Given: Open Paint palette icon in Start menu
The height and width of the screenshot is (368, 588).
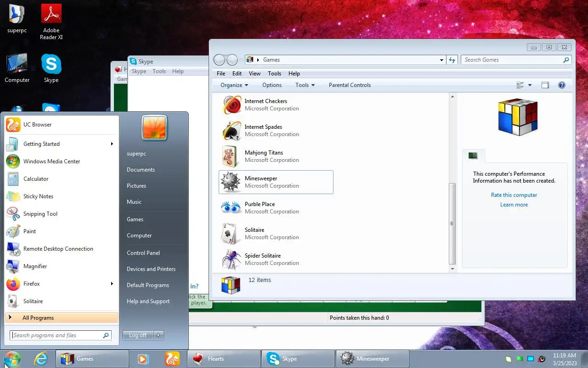Looking at the screenshot, I should pyautogui.click(x=13, y=231).
